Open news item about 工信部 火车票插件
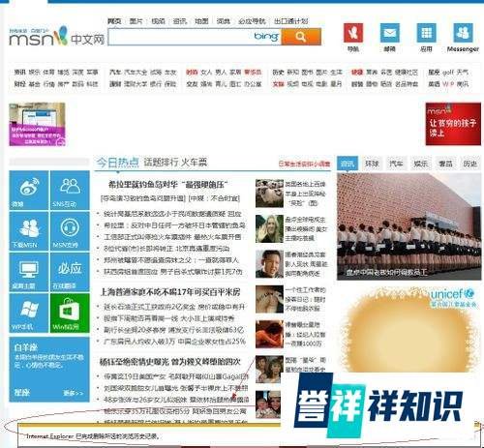The height and width of the screenshot is (448, 484). pos(172,237)
